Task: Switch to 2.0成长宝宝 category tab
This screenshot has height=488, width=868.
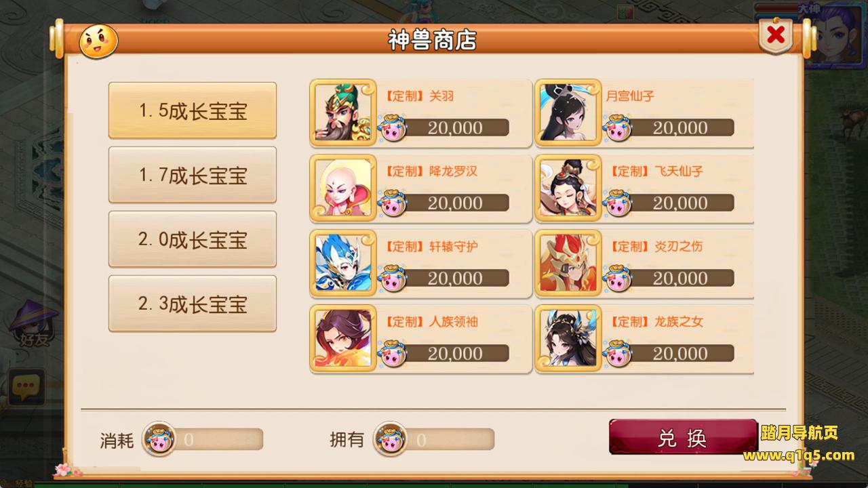Action: click(x=193, y=240)
